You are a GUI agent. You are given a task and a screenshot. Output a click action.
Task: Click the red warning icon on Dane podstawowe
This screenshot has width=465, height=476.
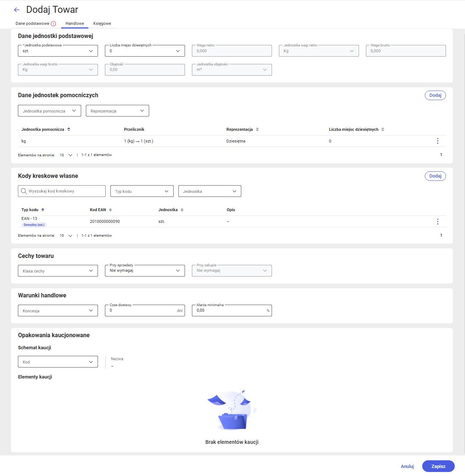click(x=53, y=24)
